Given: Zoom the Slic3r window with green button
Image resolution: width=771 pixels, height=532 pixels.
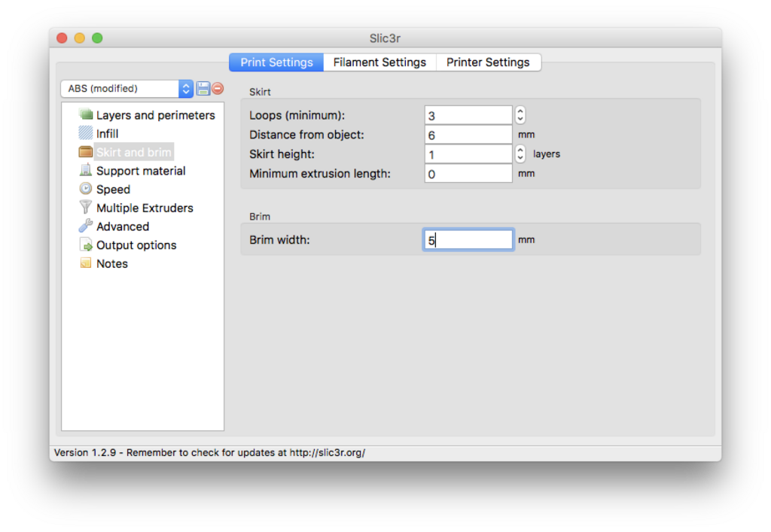Looking at the screenshot, I should pos(97,38).
